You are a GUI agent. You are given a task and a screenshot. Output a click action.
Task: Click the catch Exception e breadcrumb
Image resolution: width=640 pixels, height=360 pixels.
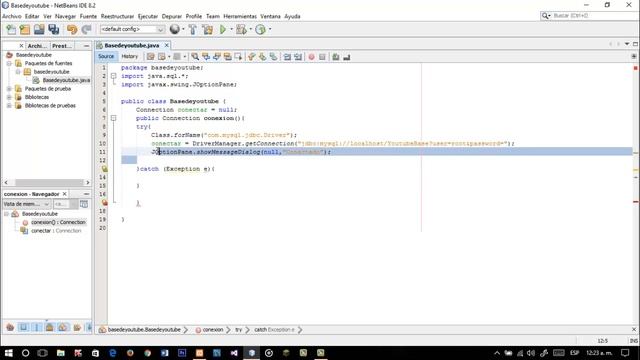pyautogui.click(x=274, y=329)
